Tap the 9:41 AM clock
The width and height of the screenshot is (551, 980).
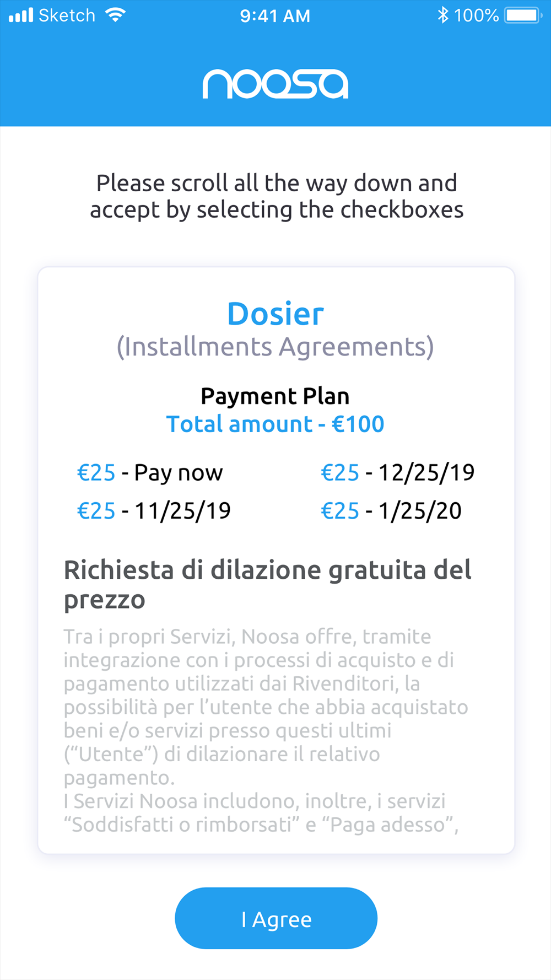pyautogui.click(x=275, y=15)
